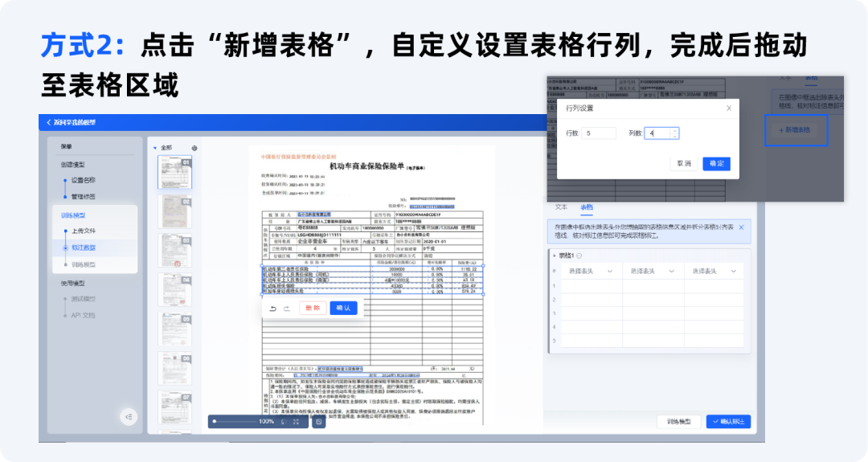The height and width of the screenshot is (462, 868).
Task: Open the 测试模型 step
Action: tap(83, 299)
